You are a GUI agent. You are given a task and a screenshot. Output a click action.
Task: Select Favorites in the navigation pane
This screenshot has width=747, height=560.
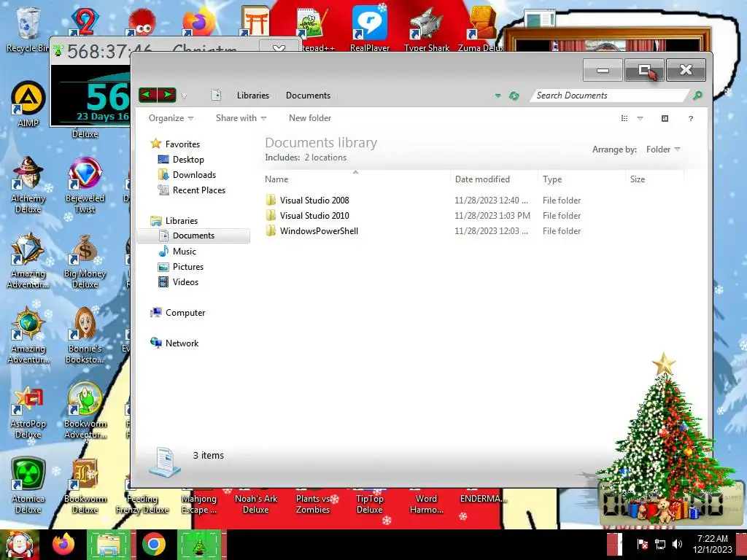182,144
